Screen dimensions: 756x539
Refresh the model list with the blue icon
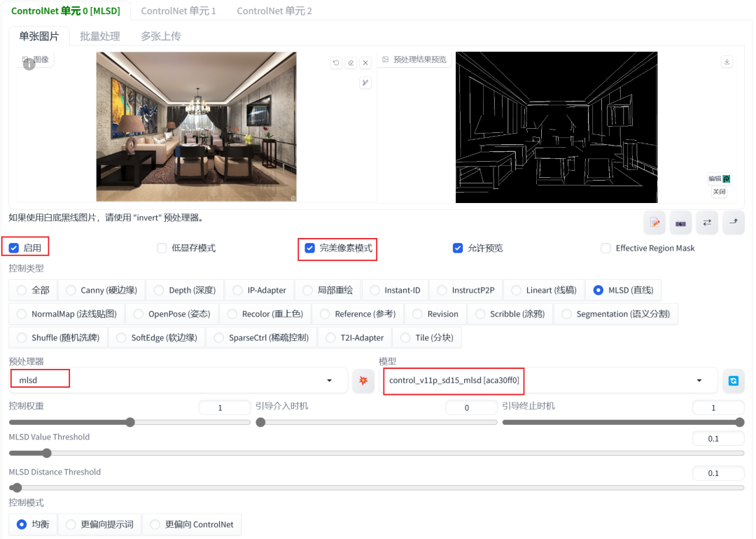point(734,381)
